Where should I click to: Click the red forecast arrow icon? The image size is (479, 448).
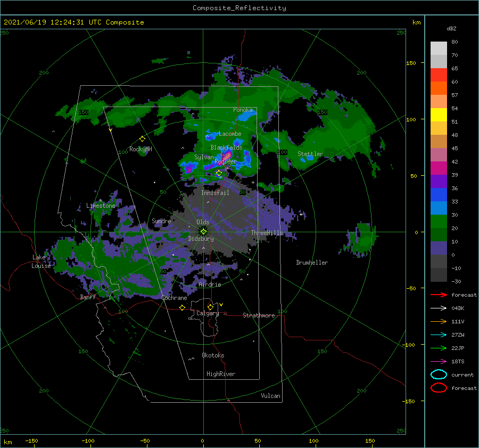[x=439, y=295]
